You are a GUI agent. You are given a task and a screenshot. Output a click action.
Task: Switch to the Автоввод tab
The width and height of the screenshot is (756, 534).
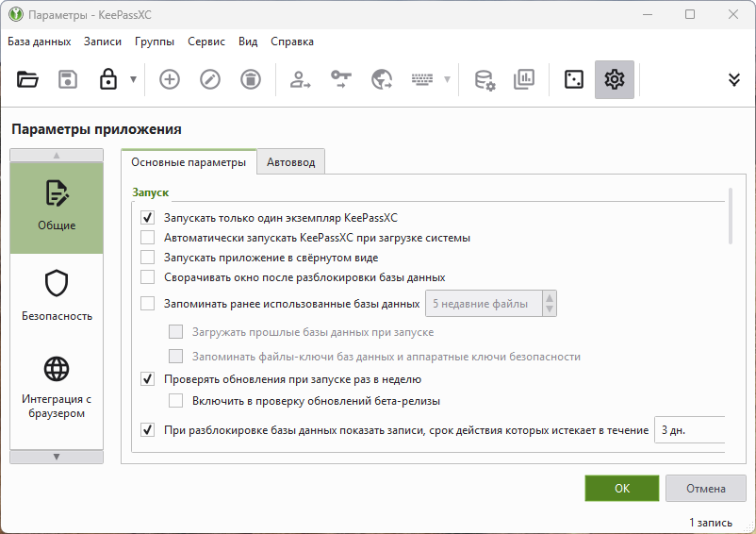[291, 162]
